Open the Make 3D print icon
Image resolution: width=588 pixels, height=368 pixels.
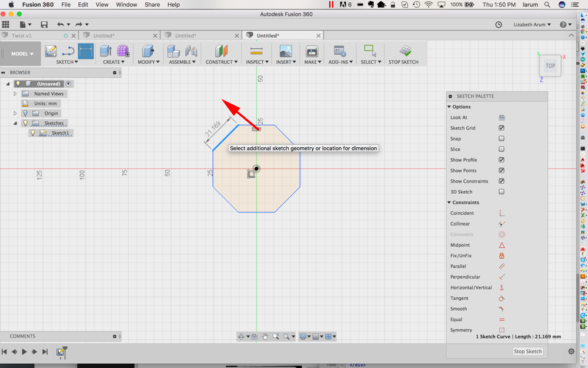312,51
